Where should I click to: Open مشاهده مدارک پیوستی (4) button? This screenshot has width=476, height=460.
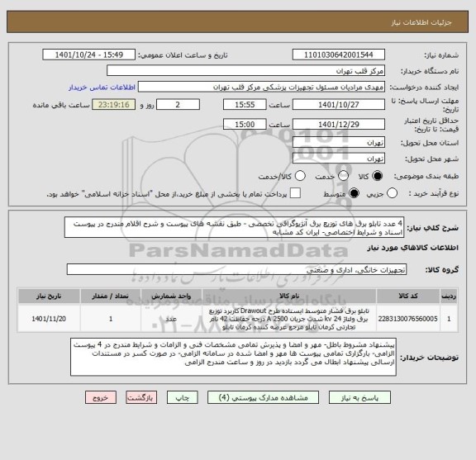[263, 397]
